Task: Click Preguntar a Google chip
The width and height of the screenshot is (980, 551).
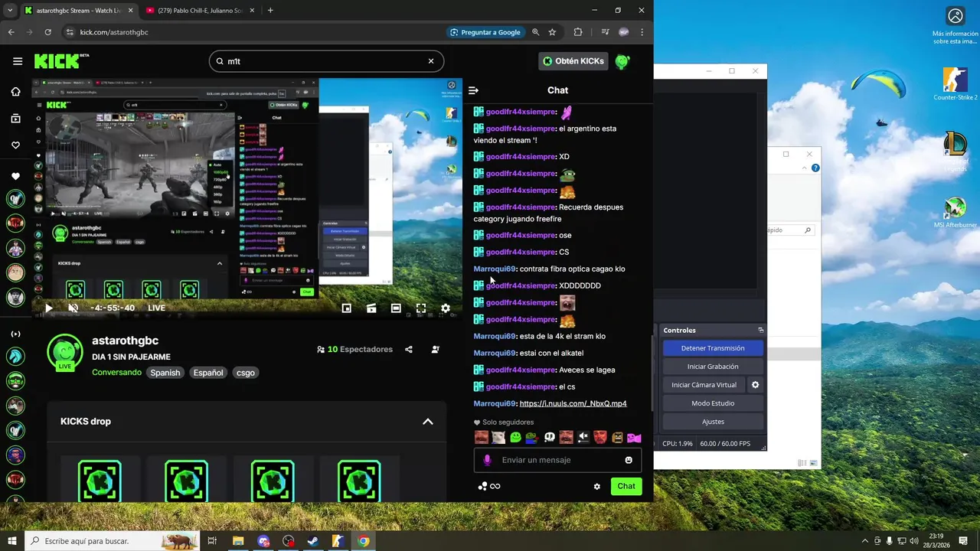Action: pyautogui.click(x=485, y=32)
